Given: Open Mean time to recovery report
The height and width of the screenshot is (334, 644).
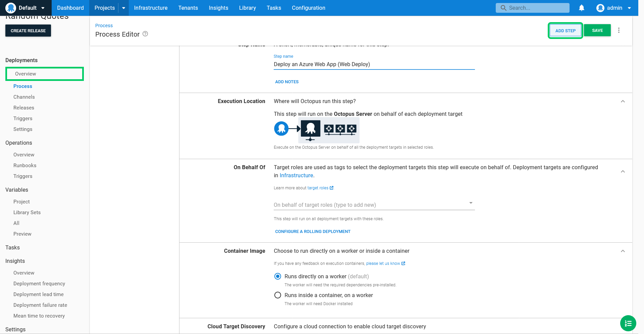Looking at the screenshot, I should pyautogui.click(x=39, y=316).
